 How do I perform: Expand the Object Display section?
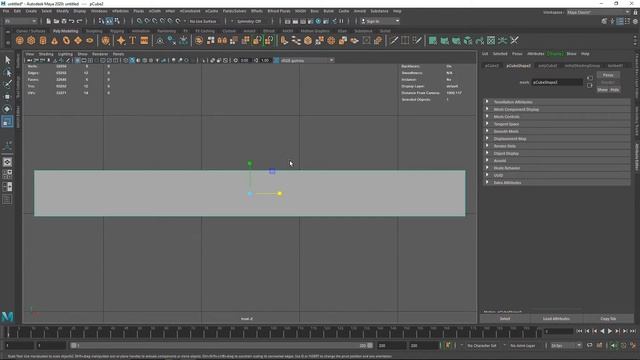click(557, 153)
